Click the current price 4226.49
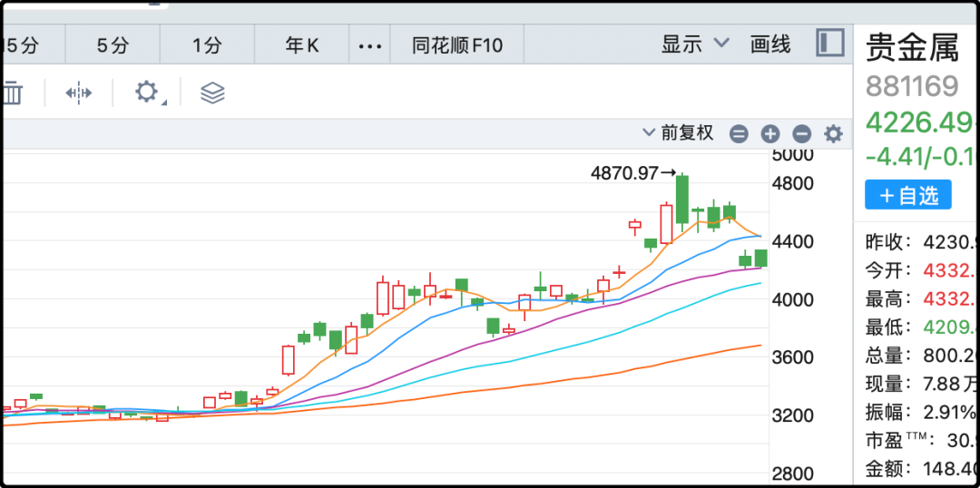Image resolution: width=980 pixels, height=488 pixels. [921, 122]
